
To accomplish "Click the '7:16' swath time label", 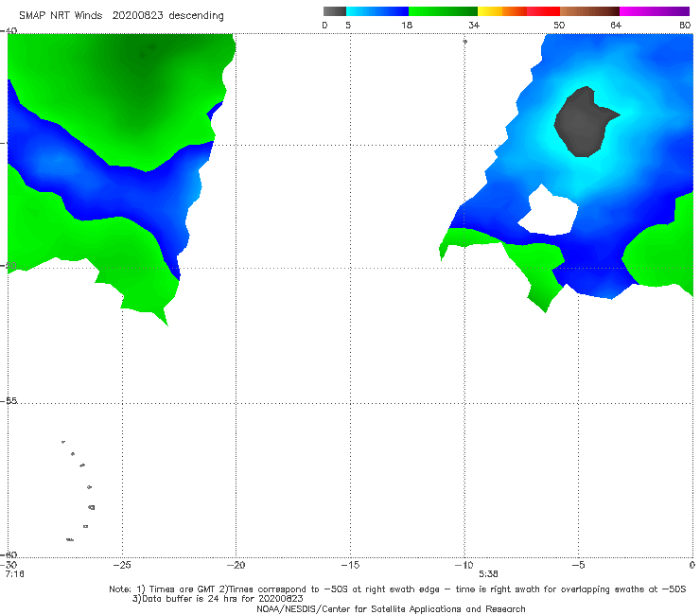I will [x=14, y=574].
